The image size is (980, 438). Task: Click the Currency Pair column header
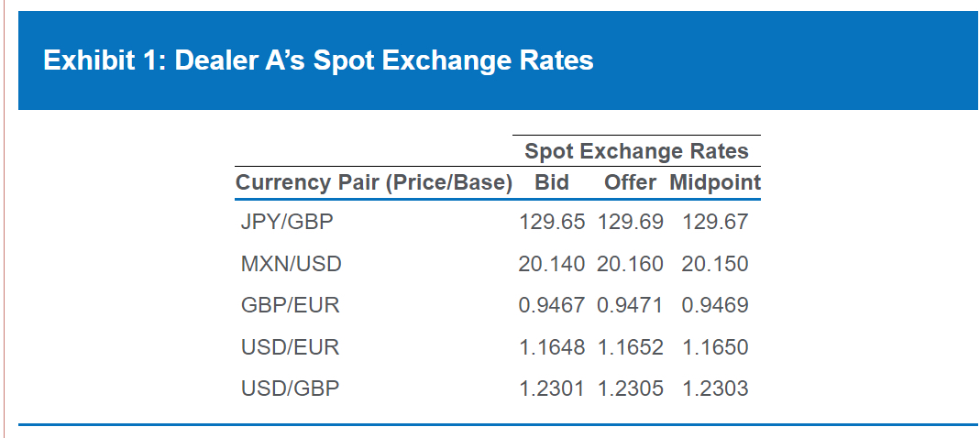[373, 182]
